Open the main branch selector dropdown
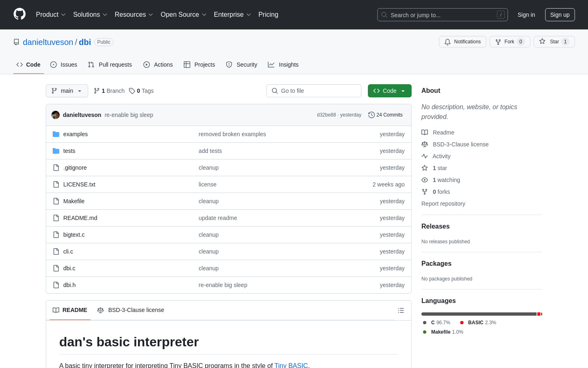This screenshot has height=368, width=588. (67, 91)
